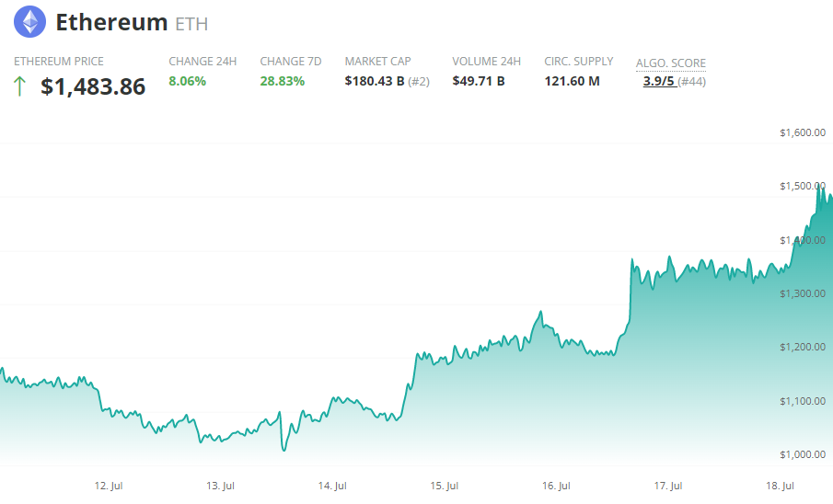Click the 28.83% seven-day change value

tap(281, 81)
